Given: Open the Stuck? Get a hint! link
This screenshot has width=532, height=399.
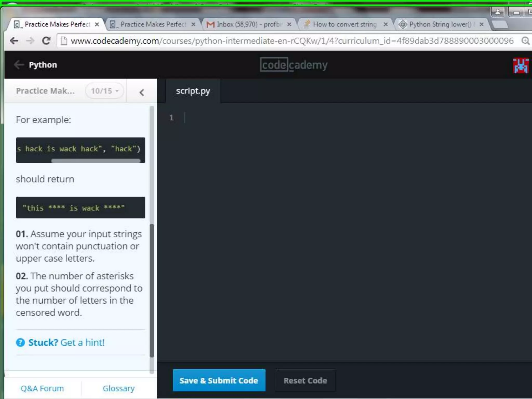Looking at the screenshot, I should coord(66,343).
